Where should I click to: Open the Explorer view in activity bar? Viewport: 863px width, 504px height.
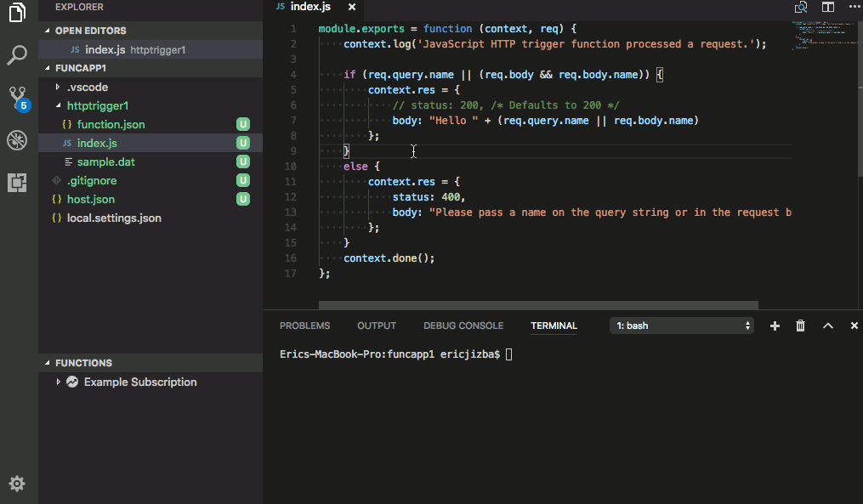click(17, 13)
